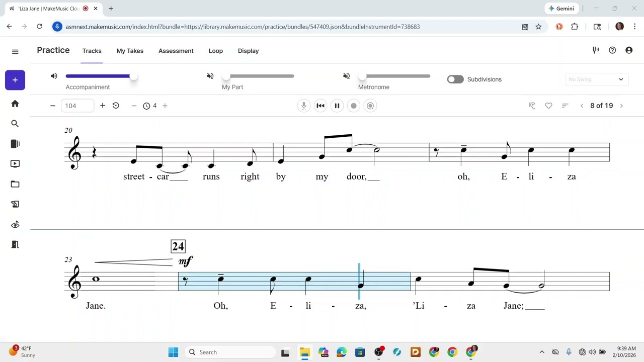Click the '8 of 19' page indicator
Screen dimensions: 644x362
[x=602, y=106]
